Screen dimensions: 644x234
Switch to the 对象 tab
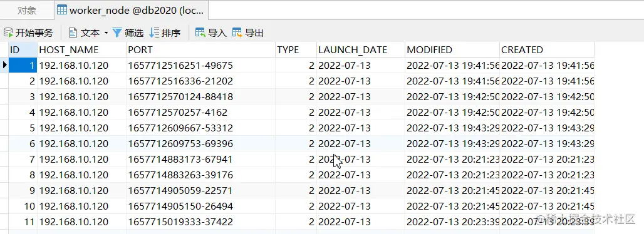click(x=27, y=10)
